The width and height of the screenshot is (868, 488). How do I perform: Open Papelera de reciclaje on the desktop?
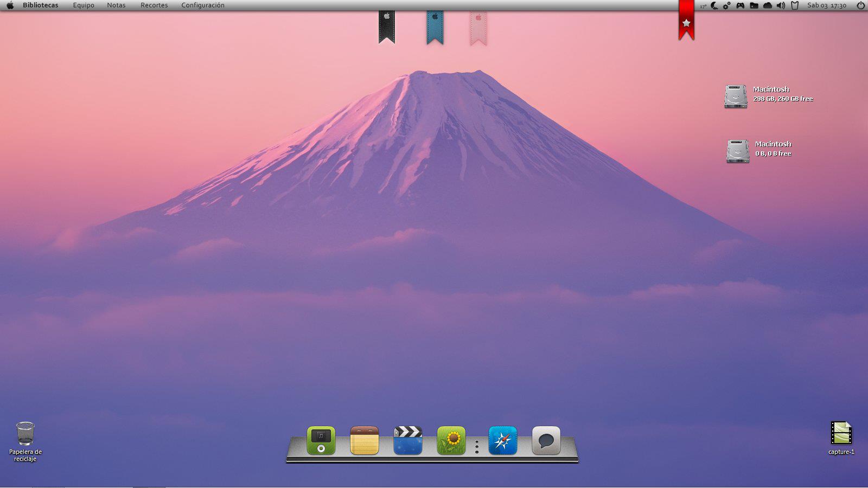[25, 433]
